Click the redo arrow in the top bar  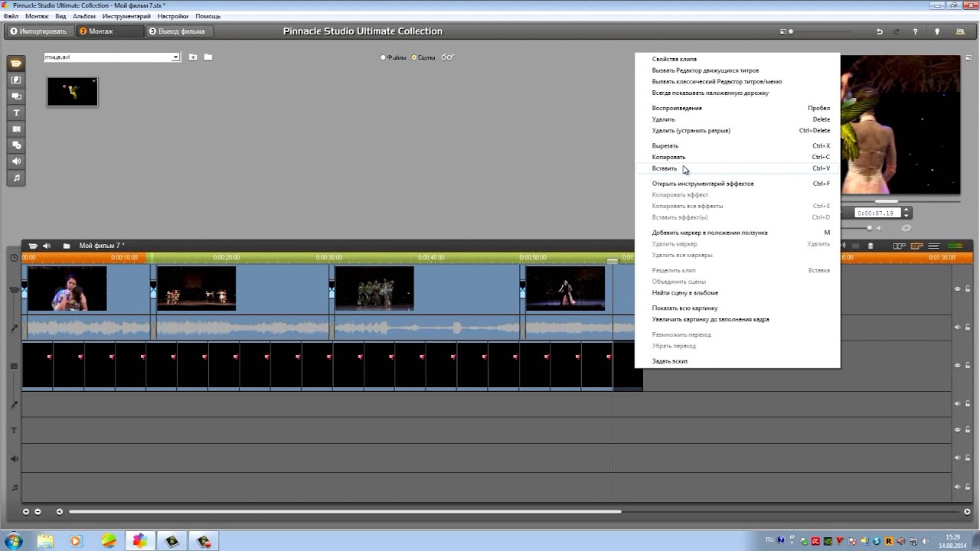coord(897,31)
